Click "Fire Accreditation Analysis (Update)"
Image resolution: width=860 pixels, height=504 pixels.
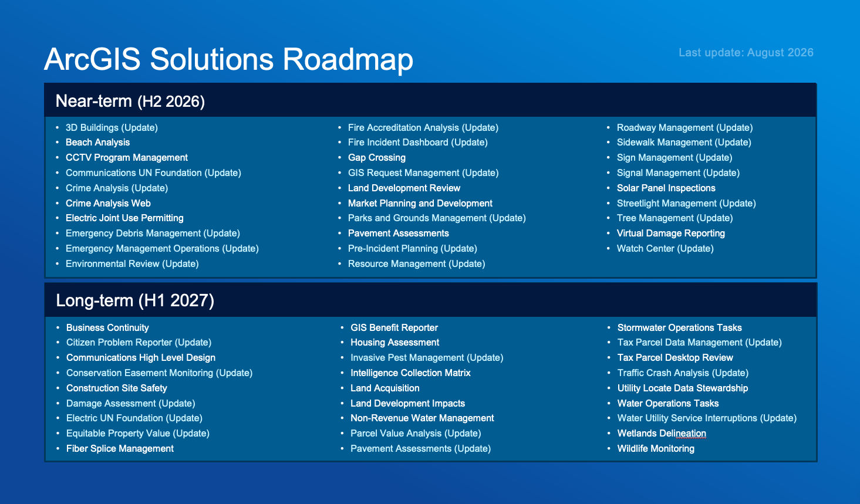click(x=423, y=127)
